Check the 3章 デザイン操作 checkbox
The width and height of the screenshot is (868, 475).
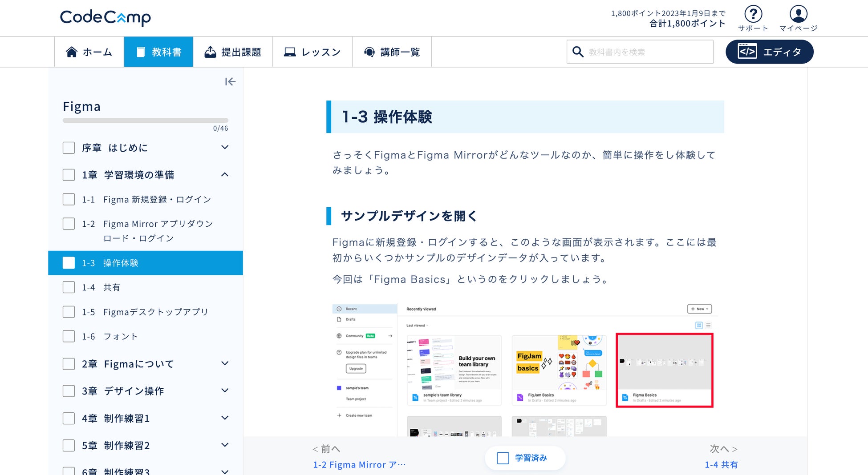click(69, 391)
